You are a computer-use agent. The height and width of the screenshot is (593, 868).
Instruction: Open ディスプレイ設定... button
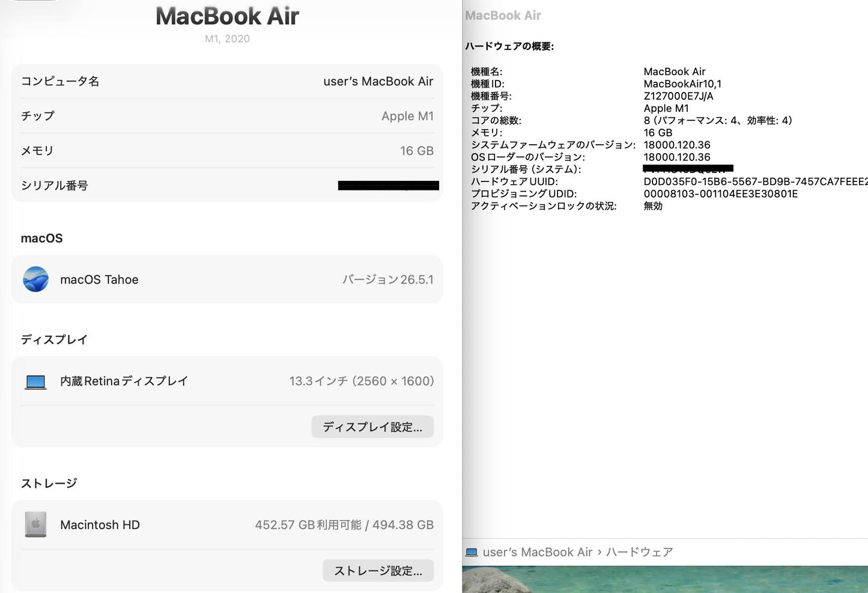pos(372,427)
